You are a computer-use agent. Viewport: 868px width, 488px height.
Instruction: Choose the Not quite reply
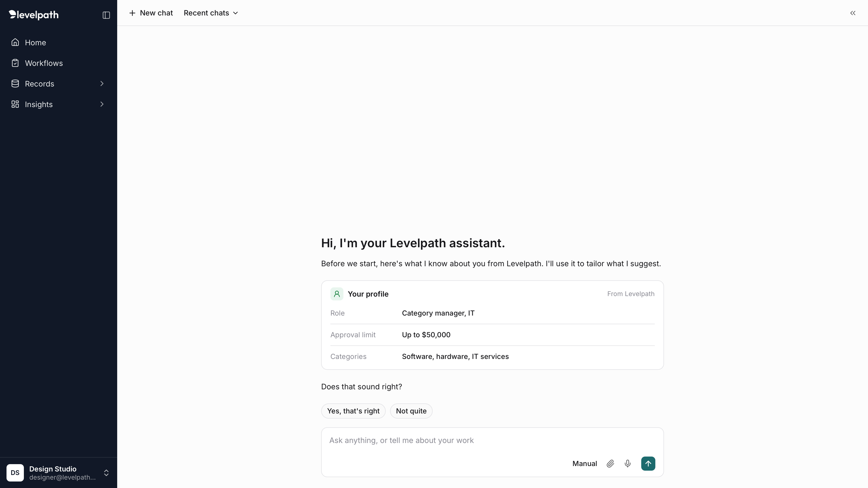tap(411, 411)
